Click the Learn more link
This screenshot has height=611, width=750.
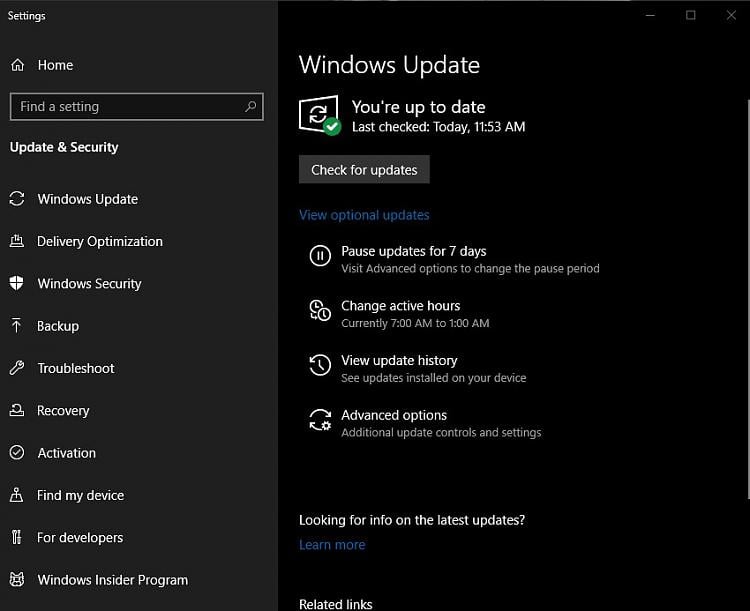(x=332, y=544)
